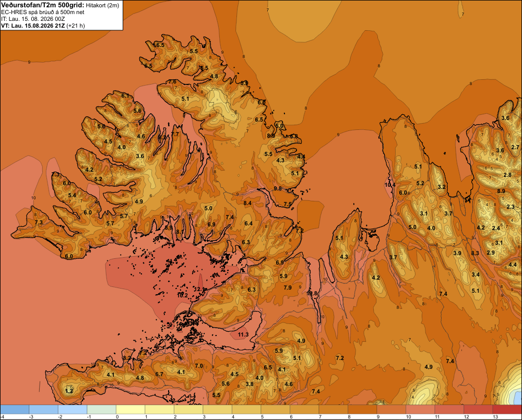Click the 6.1 temperature value on the map
The image size is (522, 420).
(x=125, y=95)
